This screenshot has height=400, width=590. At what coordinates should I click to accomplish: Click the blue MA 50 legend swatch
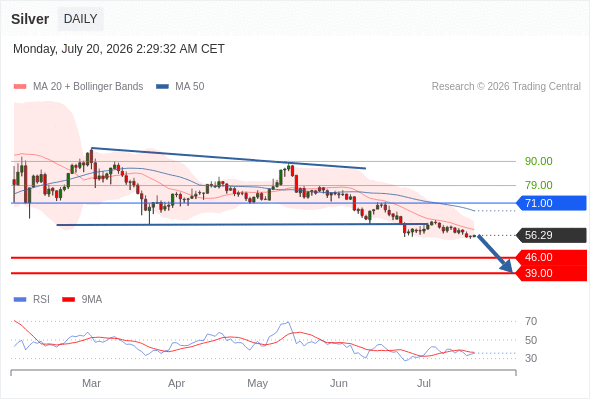coord(162,87)
